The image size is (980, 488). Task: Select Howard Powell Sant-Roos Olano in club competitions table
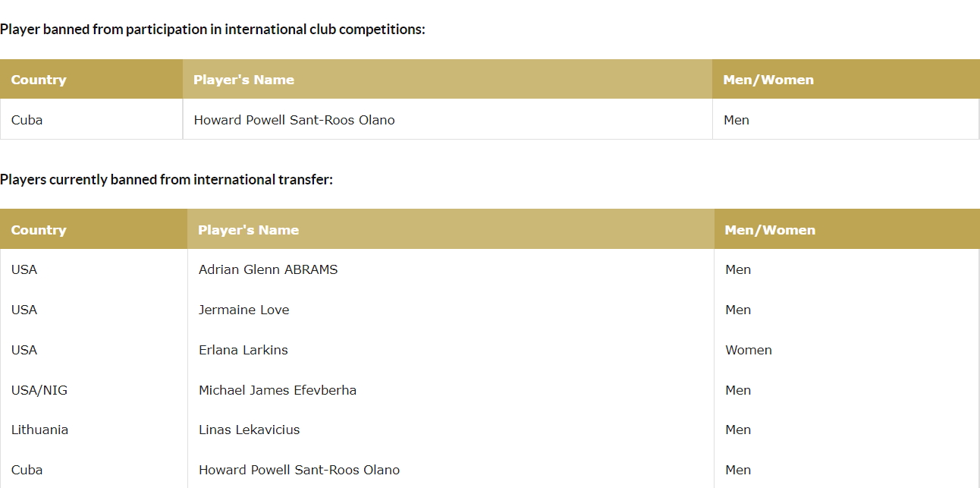tap(294, 120)
